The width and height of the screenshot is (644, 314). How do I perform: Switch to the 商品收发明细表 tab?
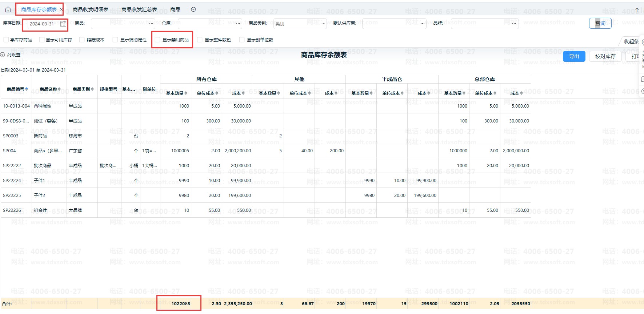(x=91, y=9)
